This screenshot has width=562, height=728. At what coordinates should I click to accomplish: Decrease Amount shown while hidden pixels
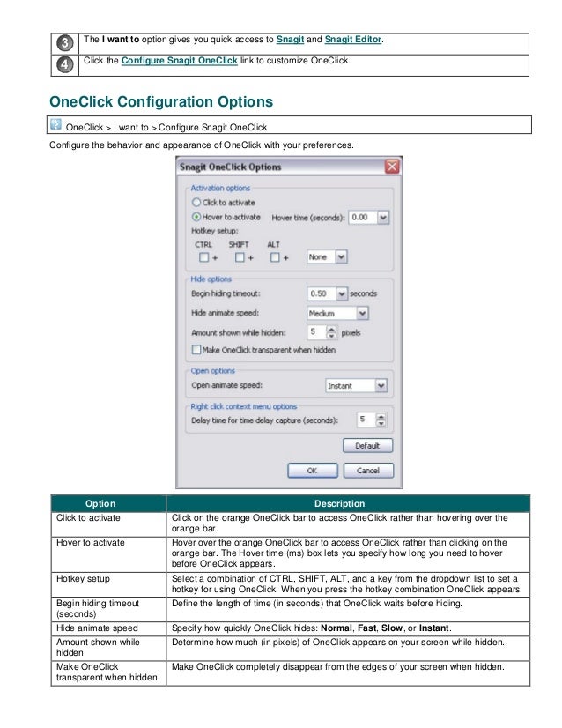point(331,335)
